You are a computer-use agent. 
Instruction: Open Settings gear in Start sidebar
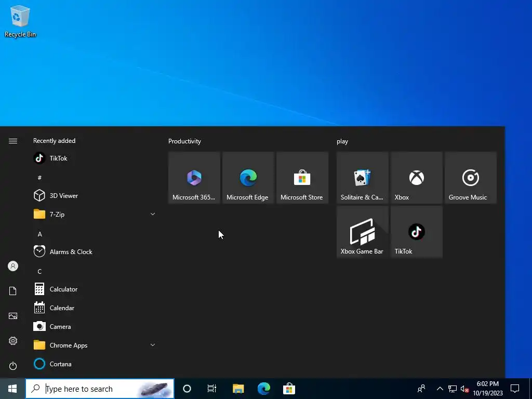pos(13,341)
